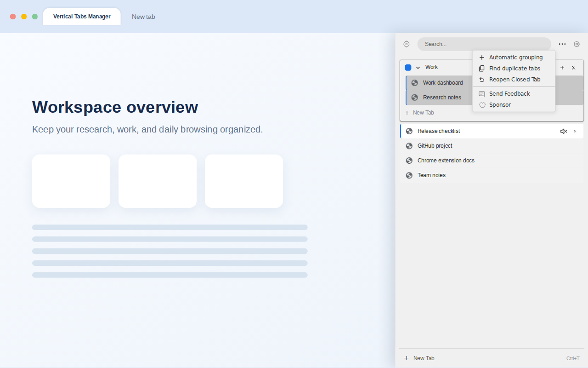The width and height of the screenshot is (588, 368).
Task: Switch to the browser's New tab tab
Action: point(143,17)
